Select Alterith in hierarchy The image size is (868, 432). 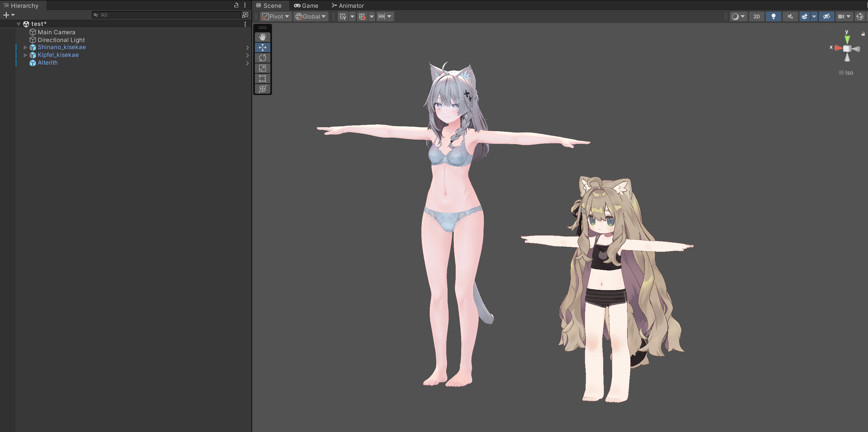(x=48, y=63)
